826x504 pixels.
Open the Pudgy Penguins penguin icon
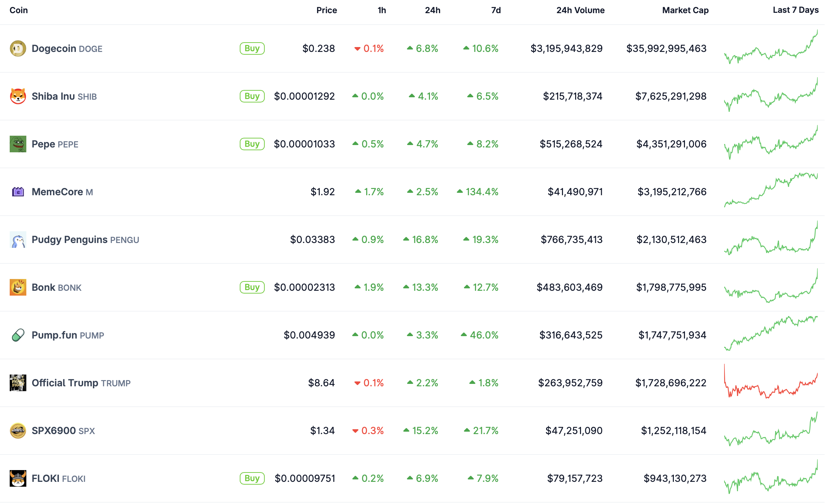[18, 240]
